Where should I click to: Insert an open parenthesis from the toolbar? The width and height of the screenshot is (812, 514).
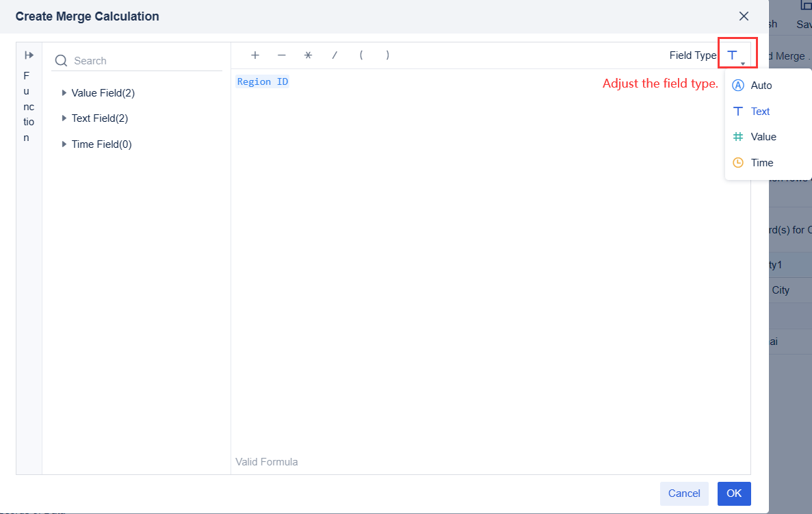pos(361,55)
